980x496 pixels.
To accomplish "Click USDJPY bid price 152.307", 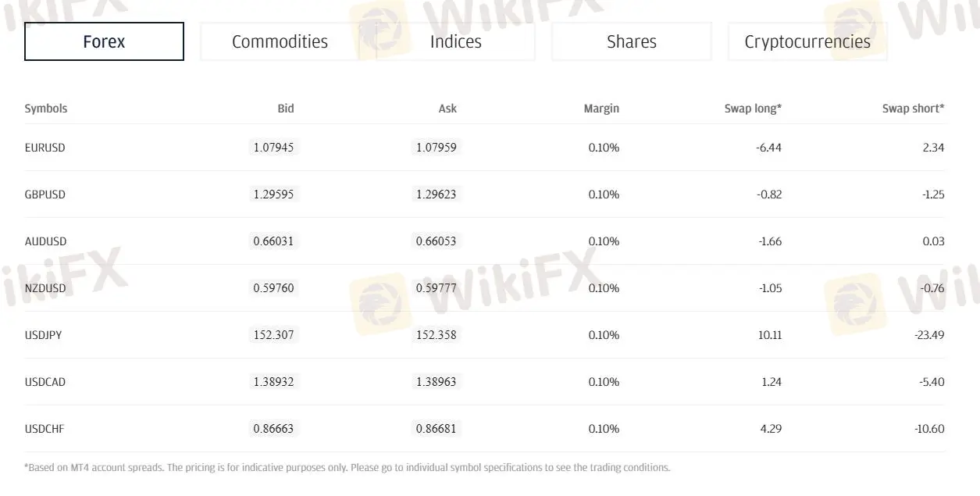I will pyautogui.click(x=273, y=334).
